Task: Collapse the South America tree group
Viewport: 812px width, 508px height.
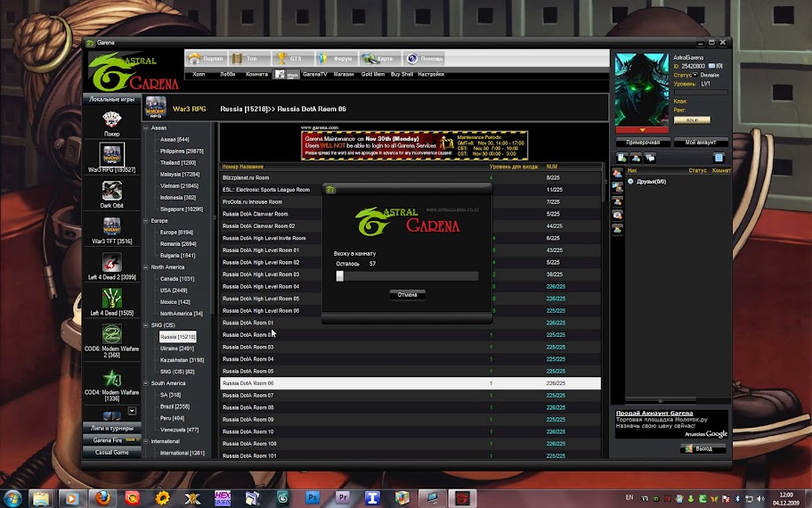Action: tap(146, 383)
